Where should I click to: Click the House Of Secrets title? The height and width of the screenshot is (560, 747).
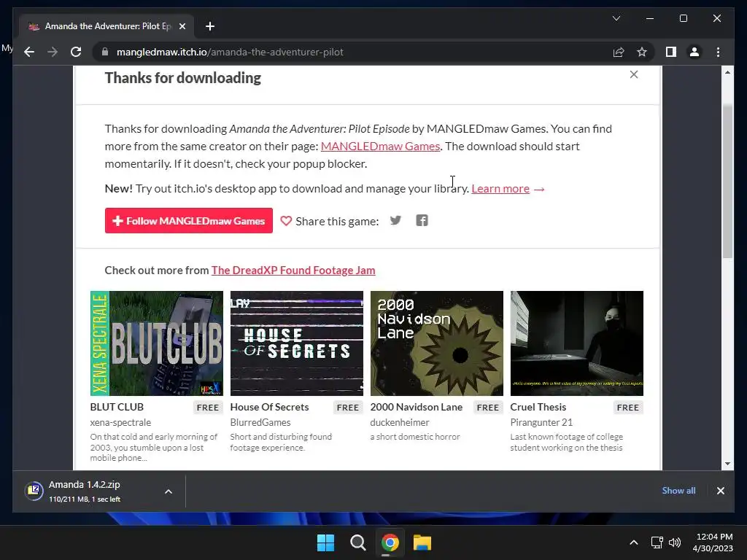click(269, 407)
